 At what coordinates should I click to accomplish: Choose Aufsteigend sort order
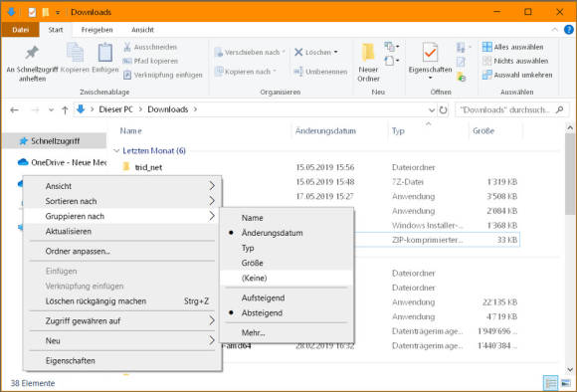pyautogui.click(x=287, y=297)
